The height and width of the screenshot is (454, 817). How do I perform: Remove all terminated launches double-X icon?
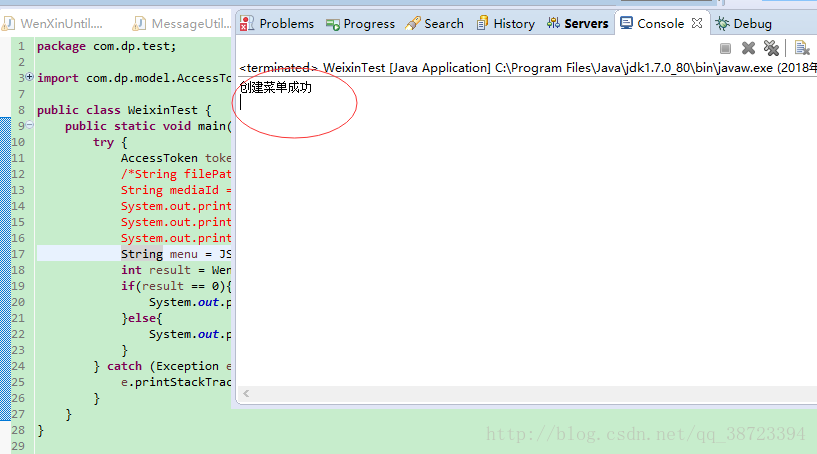(x=771, y=48)
